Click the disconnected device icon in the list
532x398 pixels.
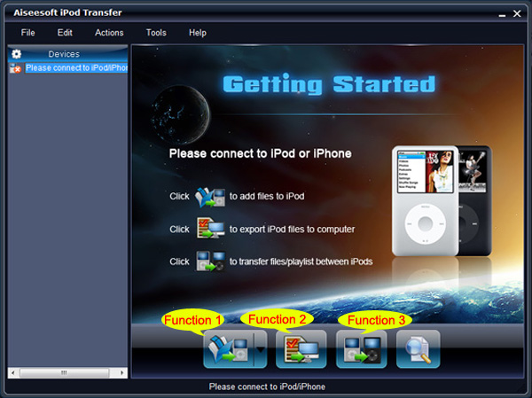pyautogui.click(x=15, y=68)
